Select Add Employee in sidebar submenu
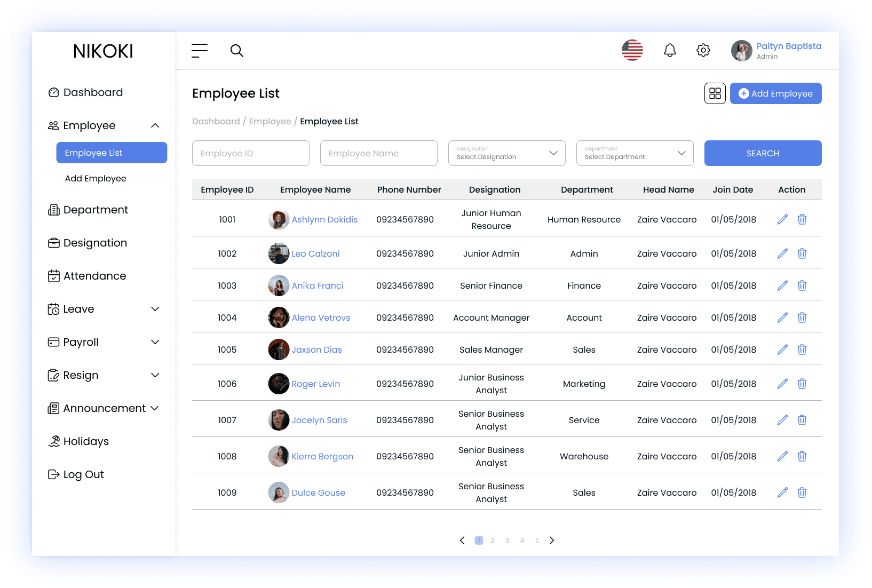 click(96, 178)
